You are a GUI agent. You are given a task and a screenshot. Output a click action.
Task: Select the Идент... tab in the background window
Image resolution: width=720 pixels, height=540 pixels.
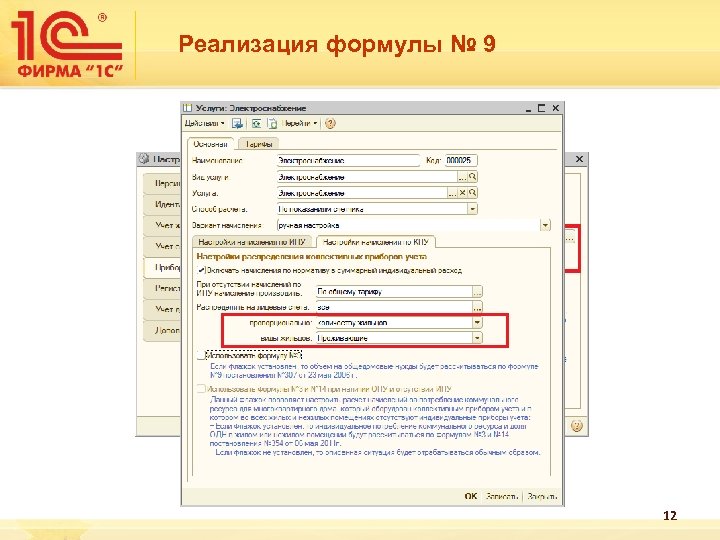163,204
